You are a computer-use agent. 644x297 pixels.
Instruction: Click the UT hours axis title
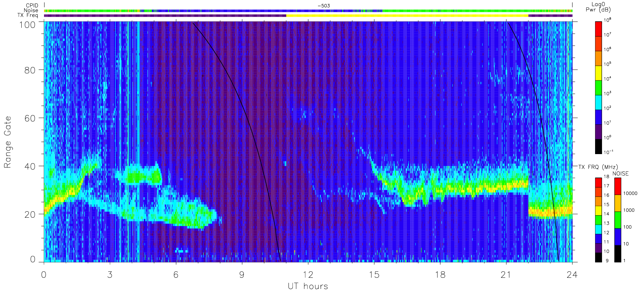coord(308,286)
